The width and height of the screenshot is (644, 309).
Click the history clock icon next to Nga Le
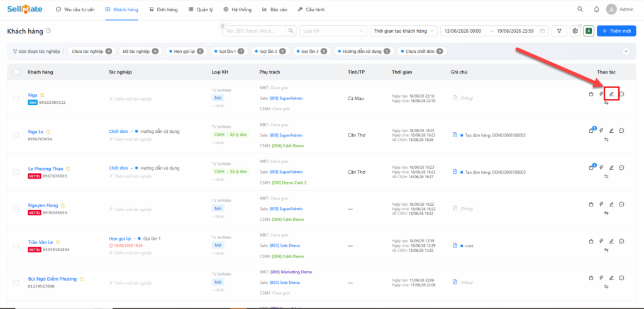(x=48, y=132)
